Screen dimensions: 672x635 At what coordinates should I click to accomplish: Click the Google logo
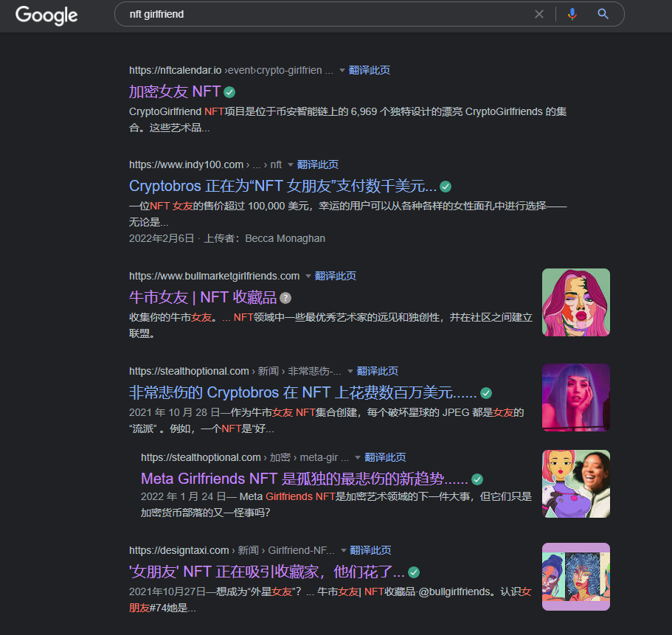pos(46,15)
